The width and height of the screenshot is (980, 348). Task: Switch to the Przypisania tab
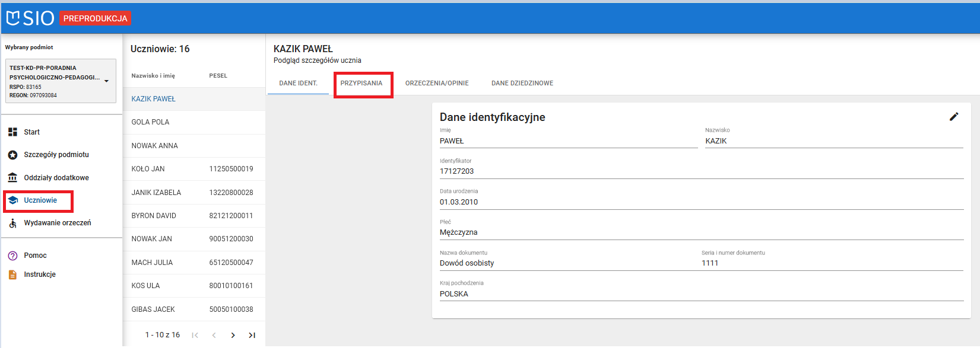click(361, 84)
